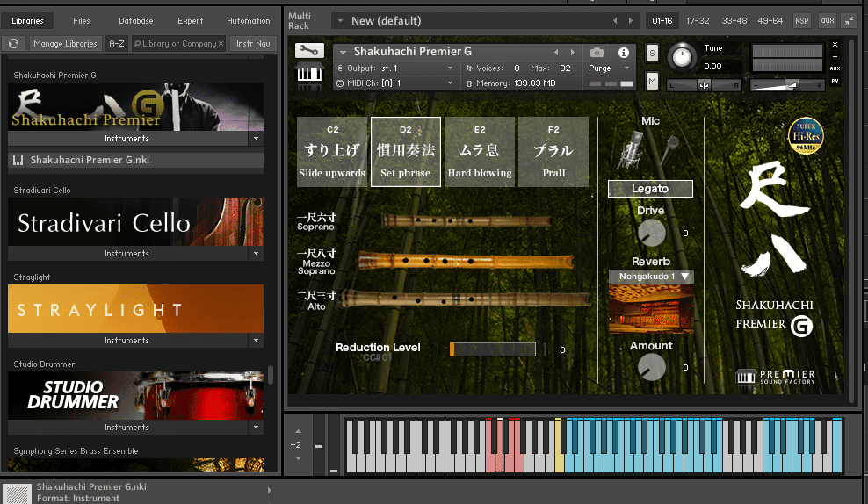The height and width of the screenshot is (504, 868).
Task: Select D2 Set phrase articulation
Action: tap(406, 152)
